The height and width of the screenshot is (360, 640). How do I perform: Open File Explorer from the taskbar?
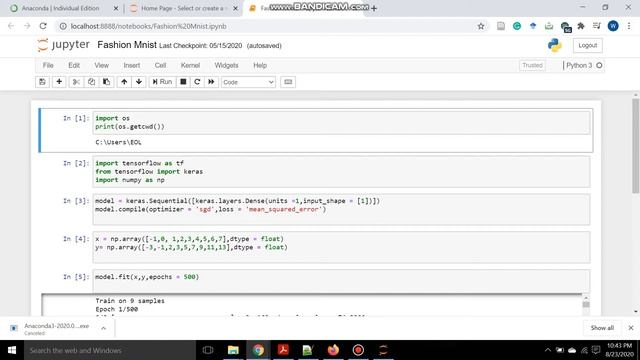pos(233,350)
